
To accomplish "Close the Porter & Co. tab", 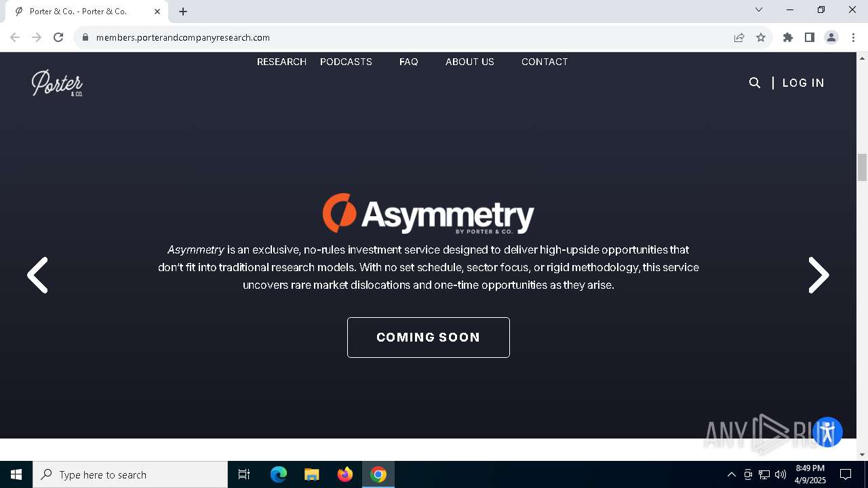I will click(x=157, y=12).
